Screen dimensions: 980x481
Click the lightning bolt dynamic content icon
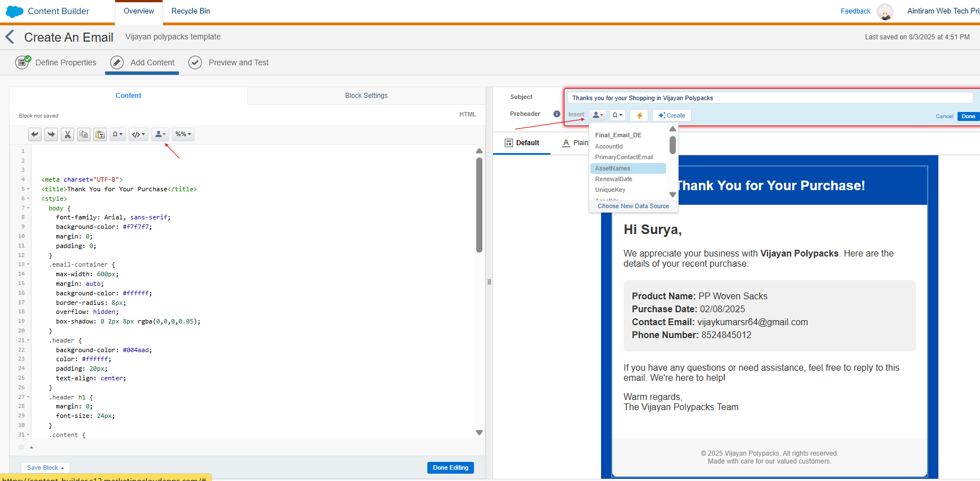click(x=639, y=115)
